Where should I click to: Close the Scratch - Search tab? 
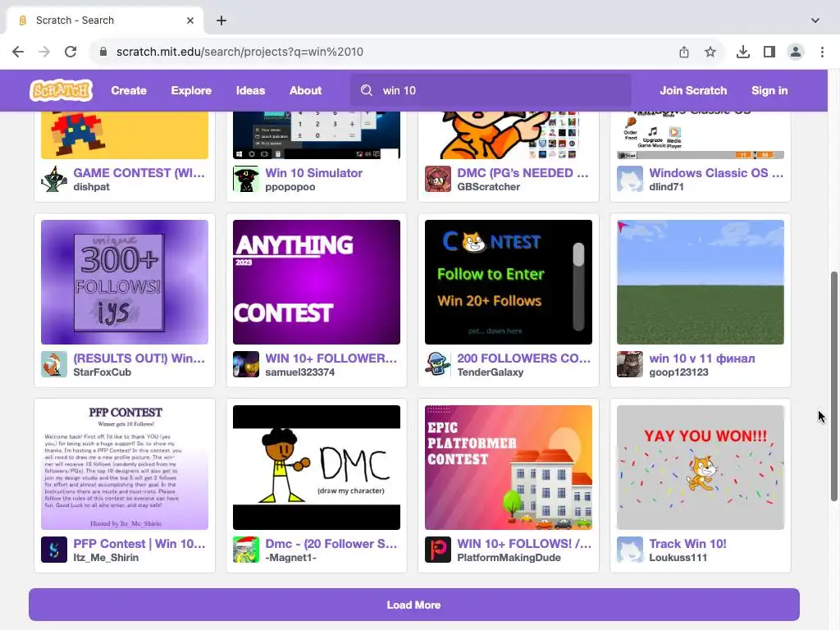click(190, 21)
